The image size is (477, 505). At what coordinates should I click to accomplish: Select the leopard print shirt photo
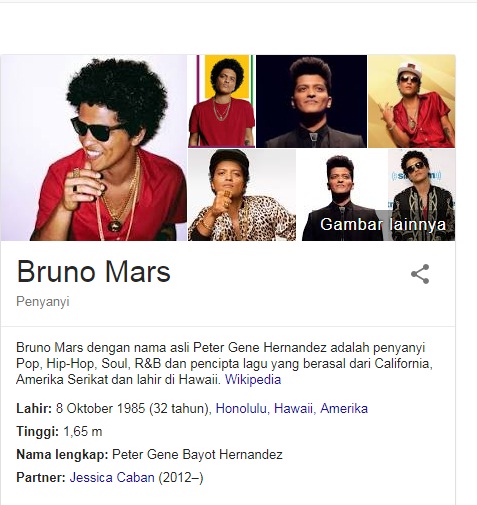coord(242,195)
